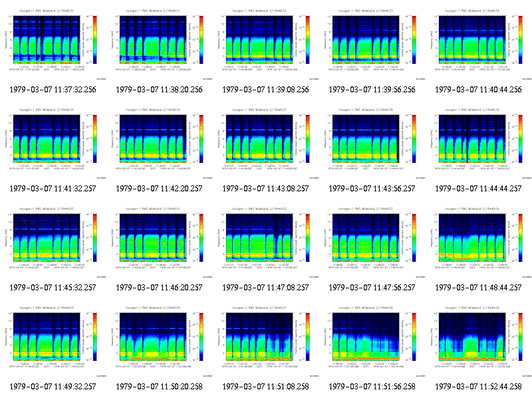Viewport: 532px width, 396px height.
Task: Open the 11:40:44.256 spectrogram thumbnail
Action: pos(479,44)
